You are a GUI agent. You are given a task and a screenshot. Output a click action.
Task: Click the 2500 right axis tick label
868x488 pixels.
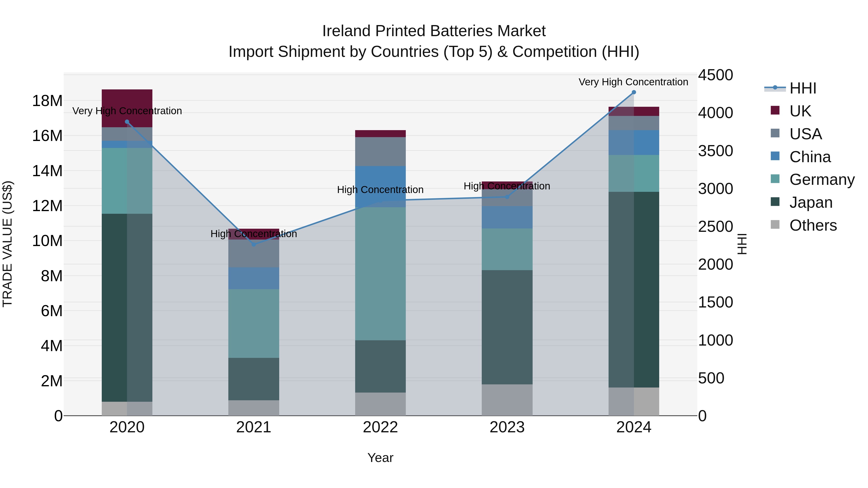click(716, 226)
